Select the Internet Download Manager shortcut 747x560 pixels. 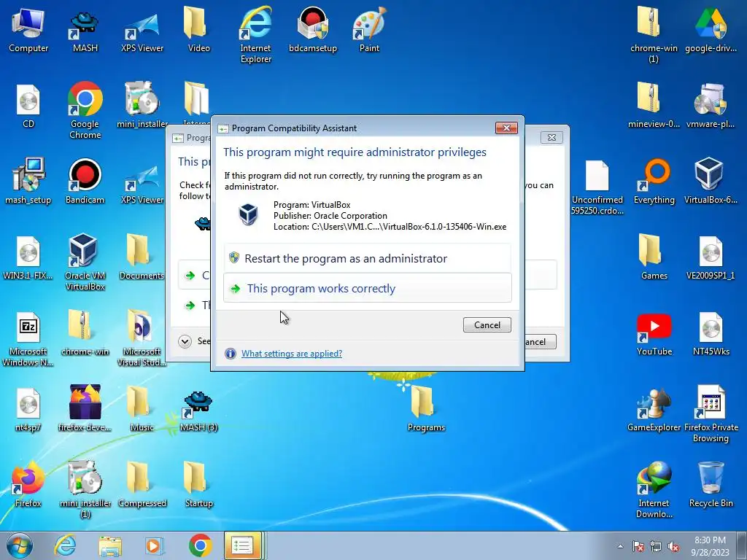654,489
